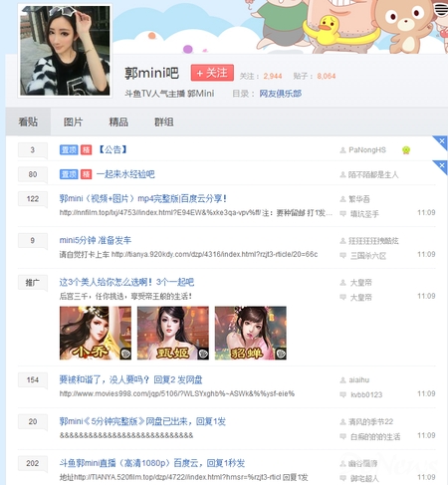Click the user icon beside aiaihu
This screenshot has height=485, width=448.
coord(343,380)
